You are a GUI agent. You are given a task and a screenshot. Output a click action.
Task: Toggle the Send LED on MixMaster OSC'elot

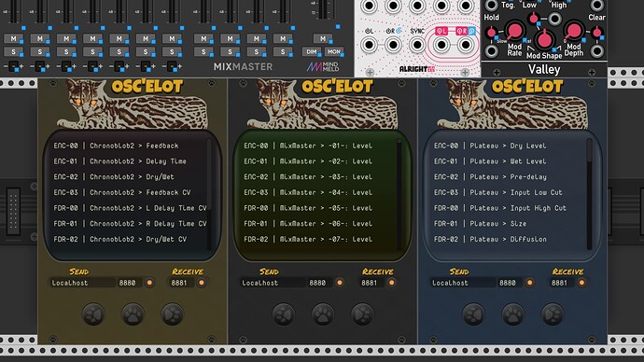point(340,283)
